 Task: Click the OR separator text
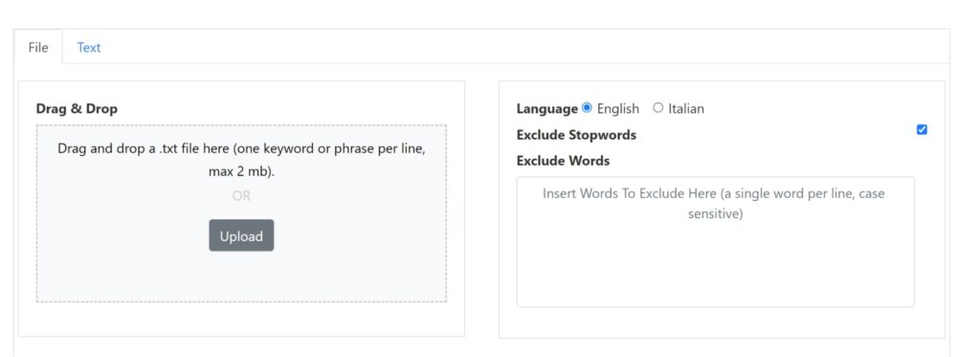241,195
